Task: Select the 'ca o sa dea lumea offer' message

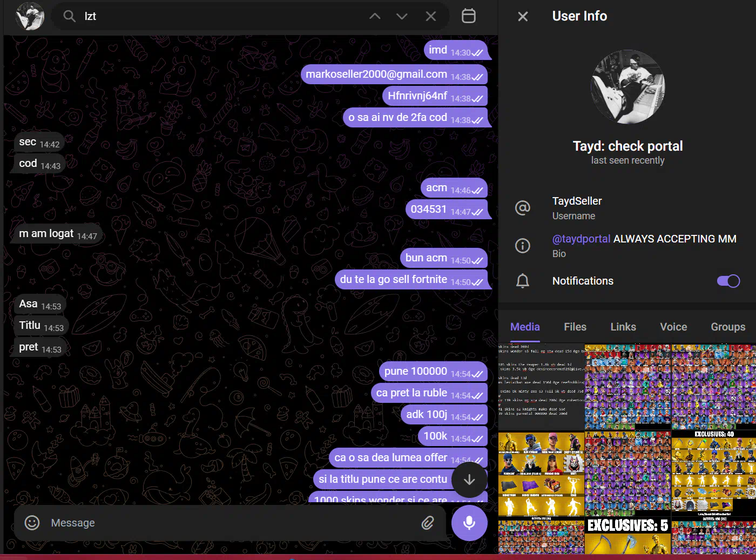Action: [x=408, y=458]
